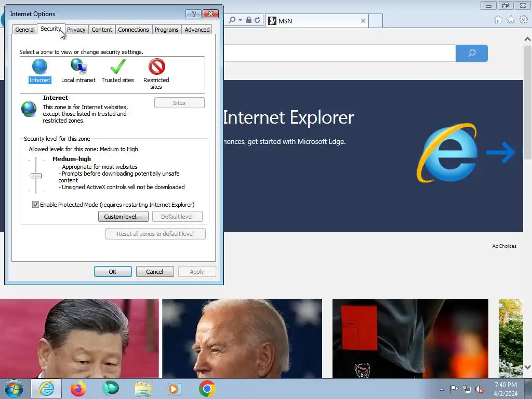Viewport: 532px width, 399px height.
Task: Launch Firefox from the taskbar
Action: pyautogui.click(x=78, y=389)
